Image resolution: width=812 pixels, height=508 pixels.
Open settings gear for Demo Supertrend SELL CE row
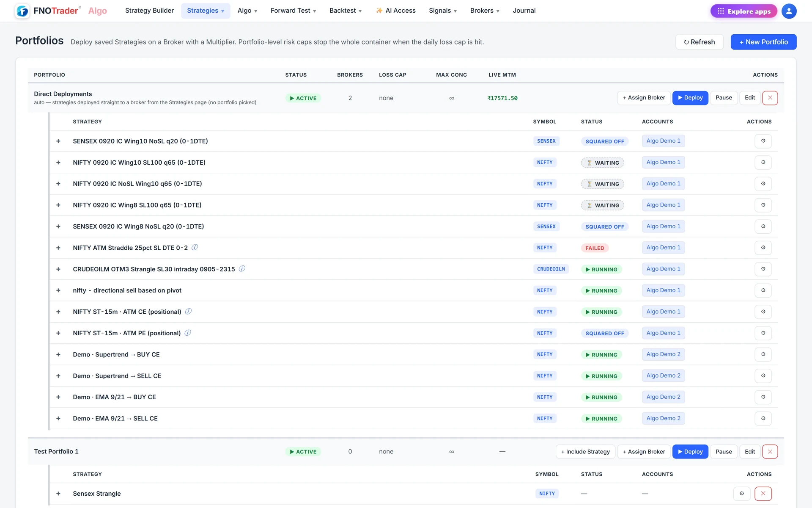(763, 375)
